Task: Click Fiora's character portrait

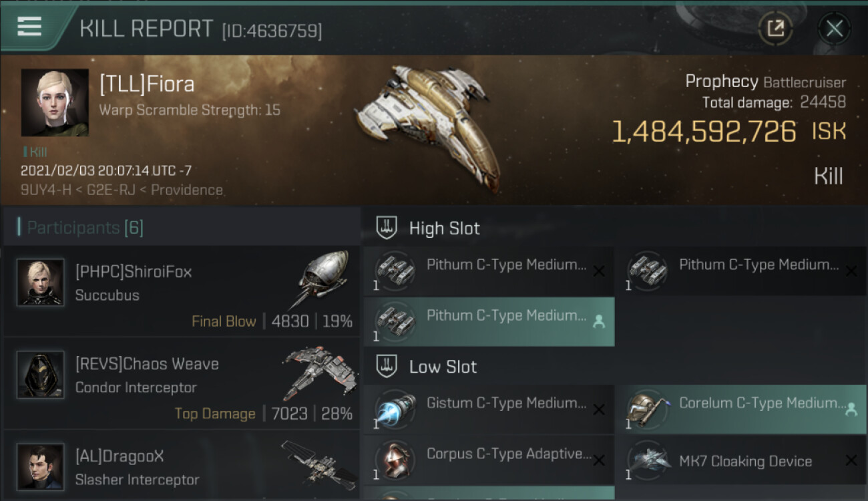Action: [55, 102]
